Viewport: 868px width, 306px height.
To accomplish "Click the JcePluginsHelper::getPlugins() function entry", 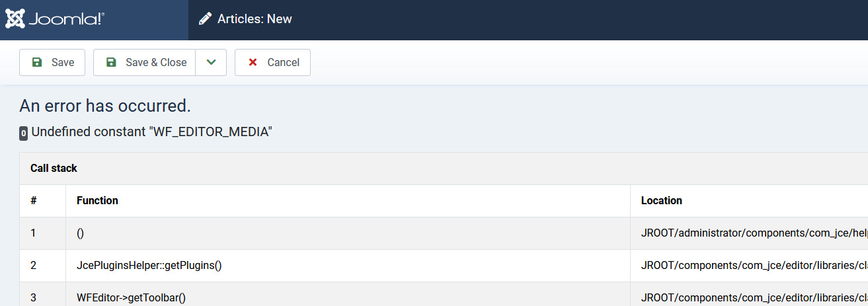I will [x=149, y=265].
